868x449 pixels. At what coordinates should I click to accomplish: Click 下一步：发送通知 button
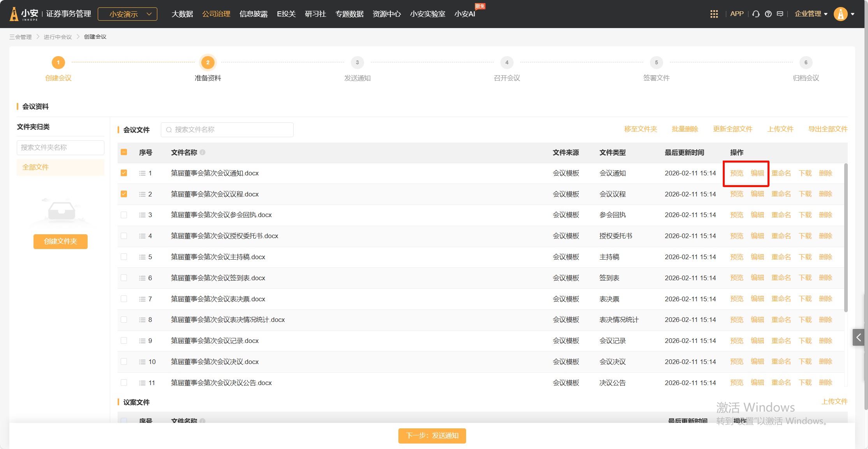432,436
